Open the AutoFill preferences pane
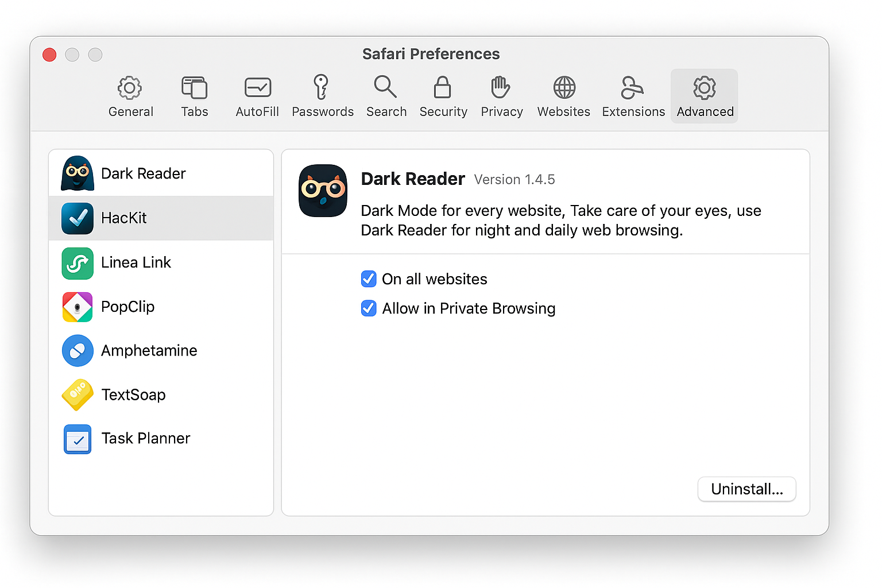This screenshot has width=882, height=588. [x=257, y=96]
